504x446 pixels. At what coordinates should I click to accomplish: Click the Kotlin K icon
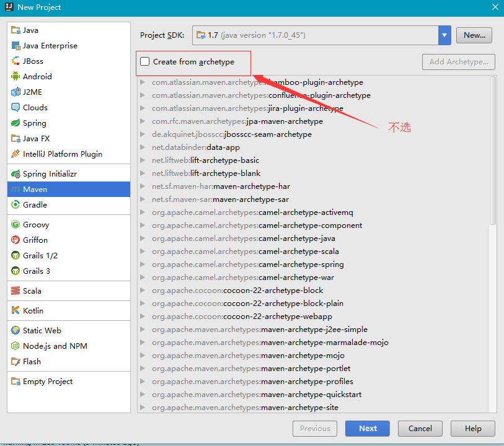pyautogui.click(x=15, y=310)
